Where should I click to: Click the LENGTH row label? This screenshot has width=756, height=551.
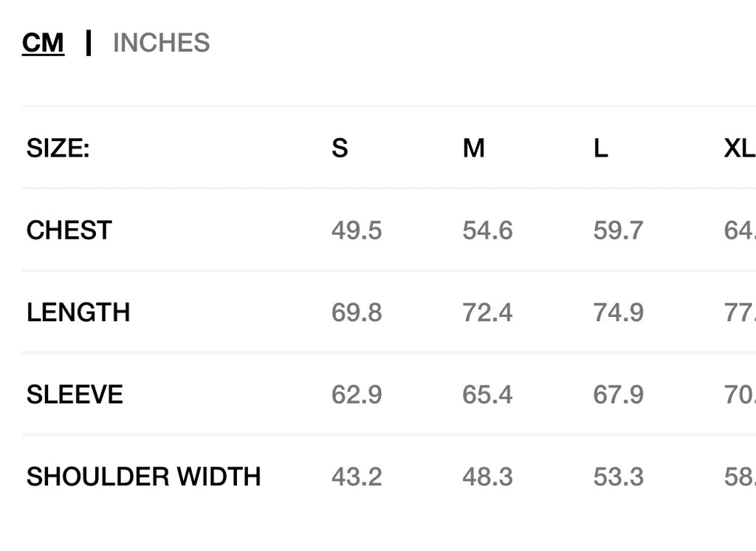(78, 312)
